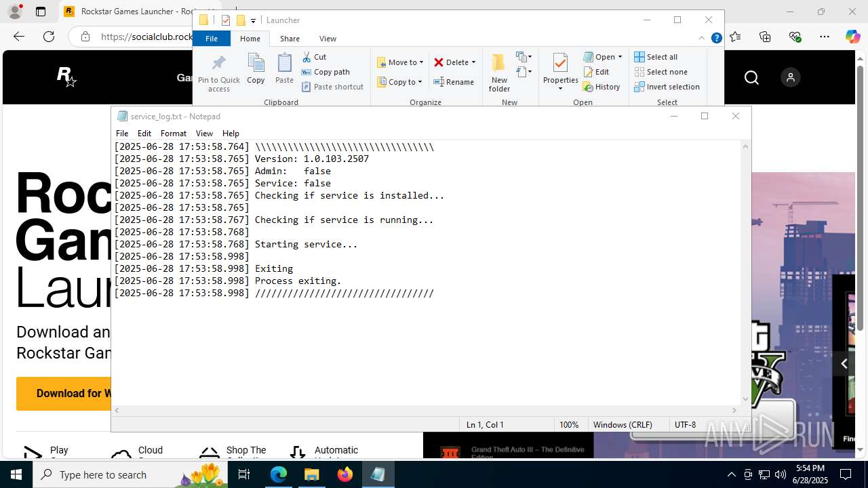This screenshot has width=868, height=488.
Task: Click the carousel previous arrow on webpage
Action: 844,364
